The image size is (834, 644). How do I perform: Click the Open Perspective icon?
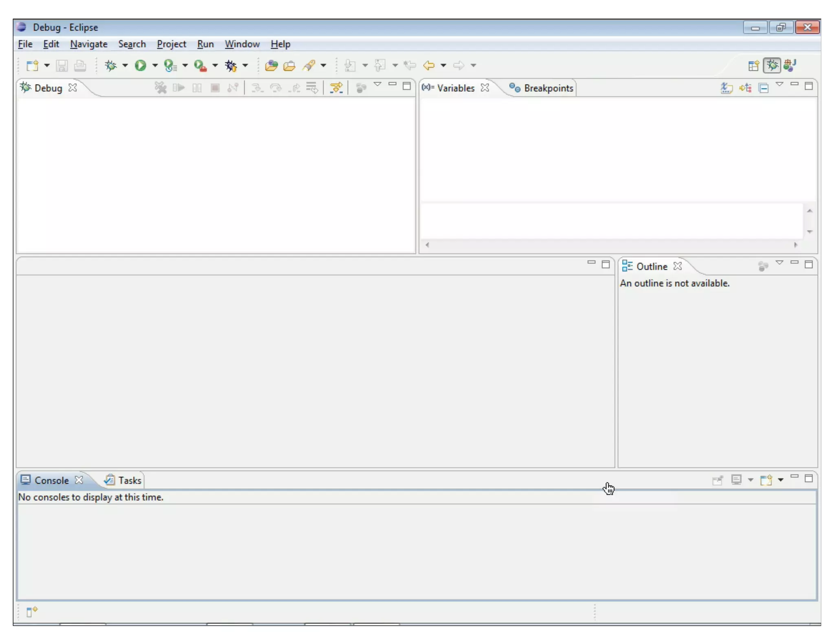[753, 65]
